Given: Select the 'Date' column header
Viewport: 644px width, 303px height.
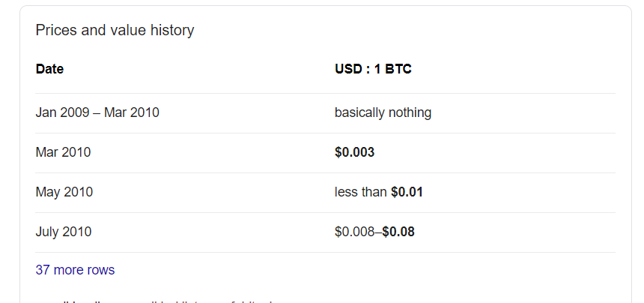Looking at the screenshot, I should [x=49, y=69].
